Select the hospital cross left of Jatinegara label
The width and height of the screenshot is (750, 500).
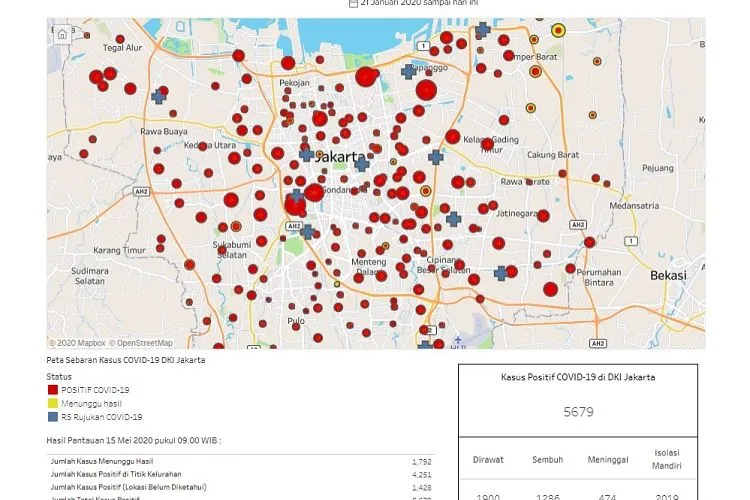[453, 219]
